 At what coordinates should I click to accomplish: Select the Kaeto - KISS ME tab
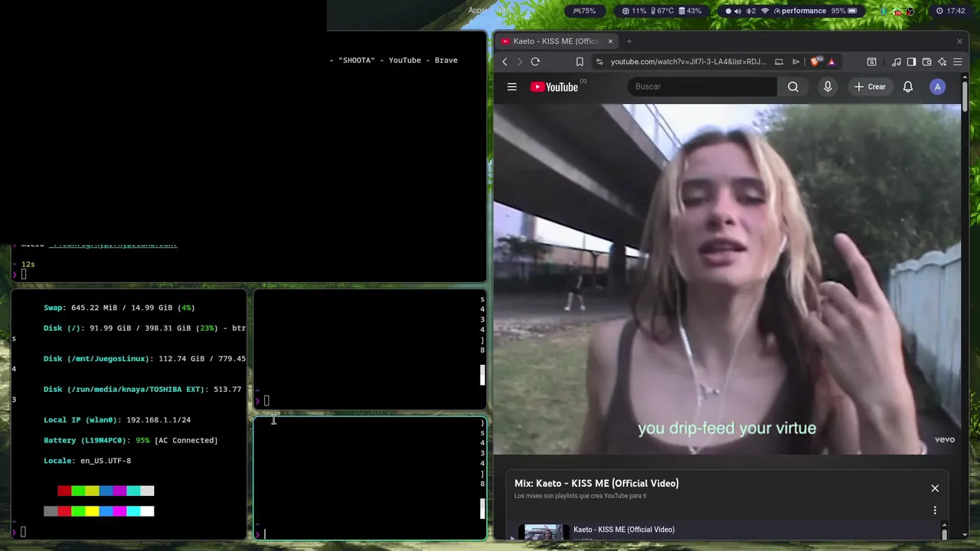pos(557,41)
